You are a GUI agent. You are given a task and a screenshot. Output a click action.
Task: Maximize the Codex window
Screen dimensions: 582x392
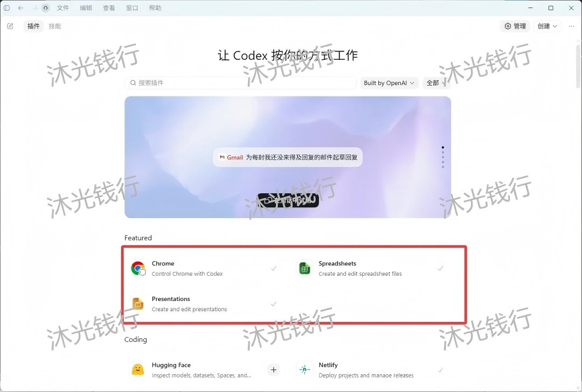point(551,8)
